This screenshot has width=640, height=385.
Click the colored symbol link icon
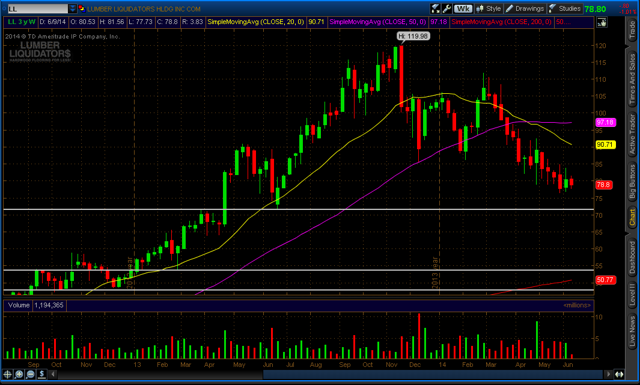(82, 9)
